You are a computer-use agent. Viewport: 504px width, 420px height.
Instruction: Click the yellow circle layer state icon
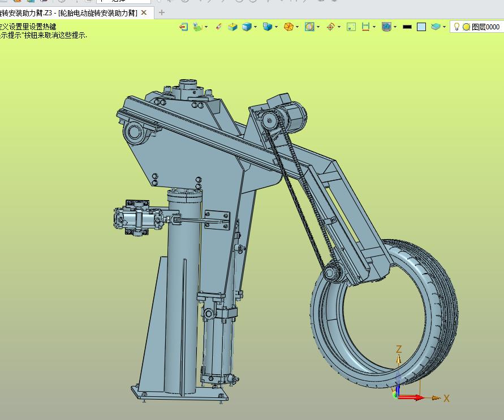(467, 27)
